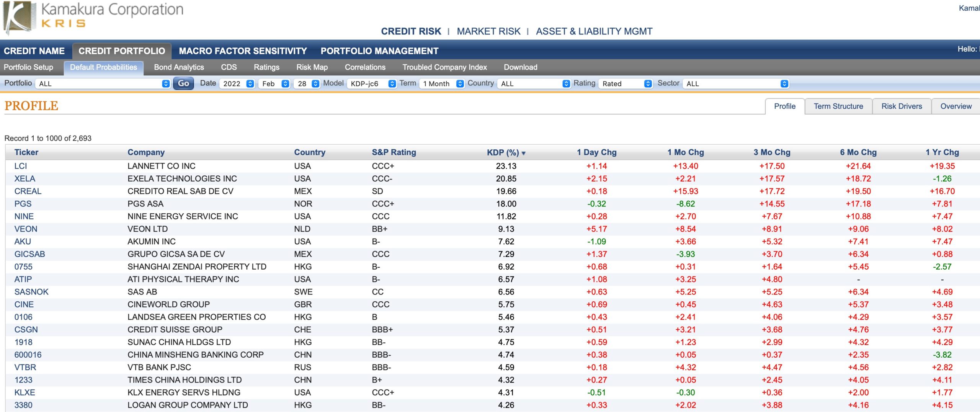Click company name LOGAN GROUP COMPANY LTD
Screen dimensions: 980x412
pyautogui.click(x=188, y=405)
